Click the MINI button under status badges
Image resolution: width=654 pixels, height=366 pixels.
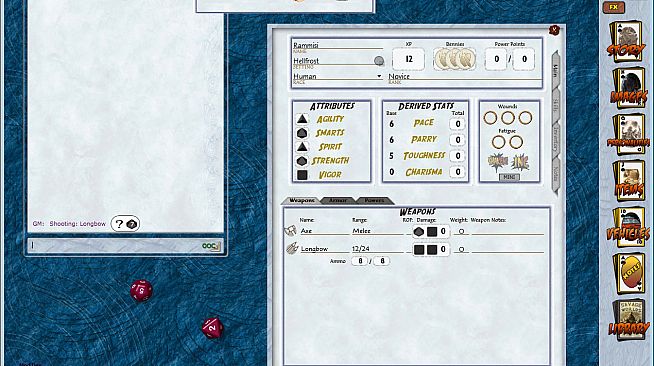click(x=509, y=177)
